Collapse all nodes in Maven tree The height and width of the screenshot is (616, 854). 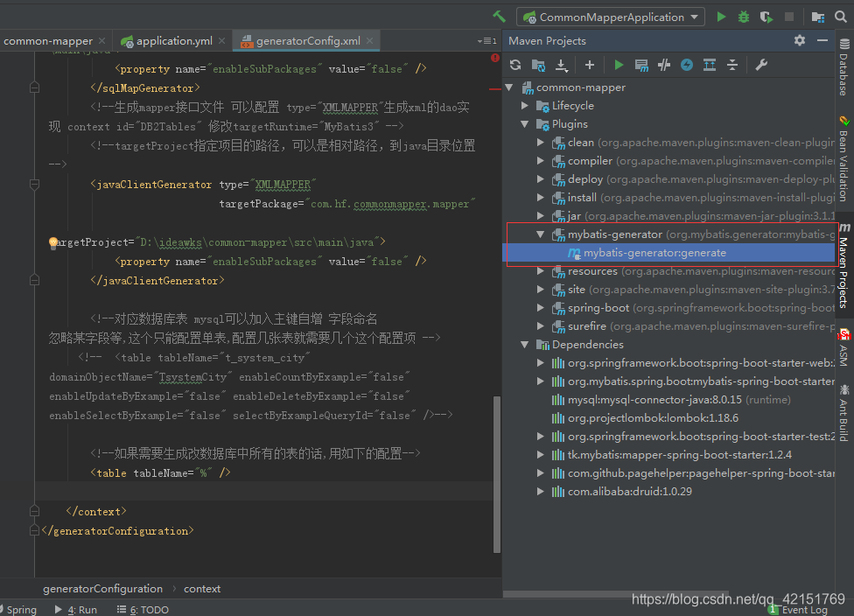732,66
